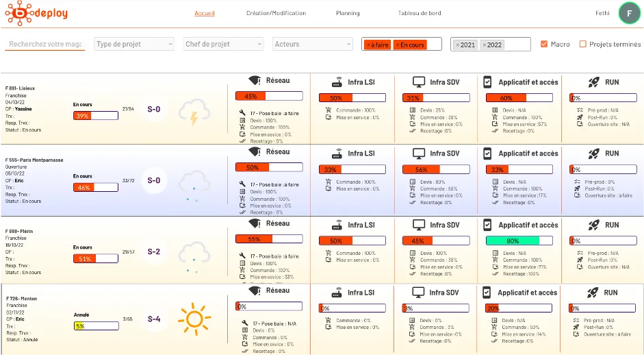
Task: Click the RUN rocket icon in Plérin row
Action: coord(593,225)
